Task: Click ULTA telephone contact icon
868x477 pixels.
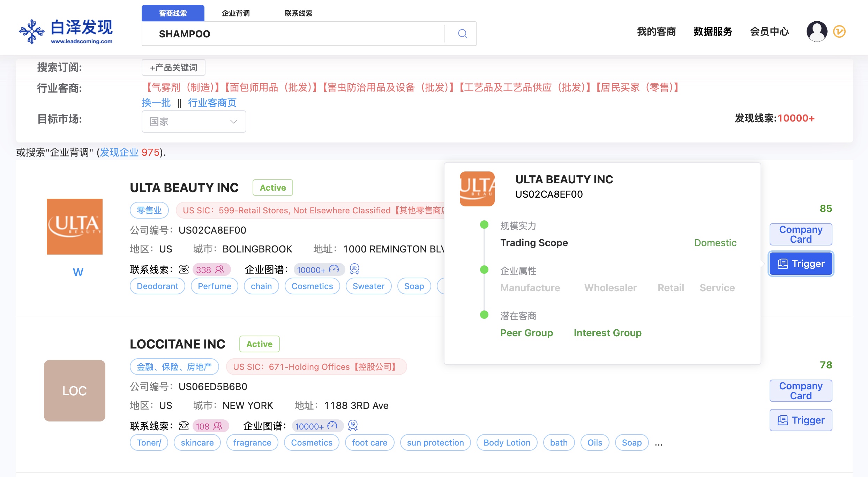Action: pyautogui.click(x=184, y=270)
